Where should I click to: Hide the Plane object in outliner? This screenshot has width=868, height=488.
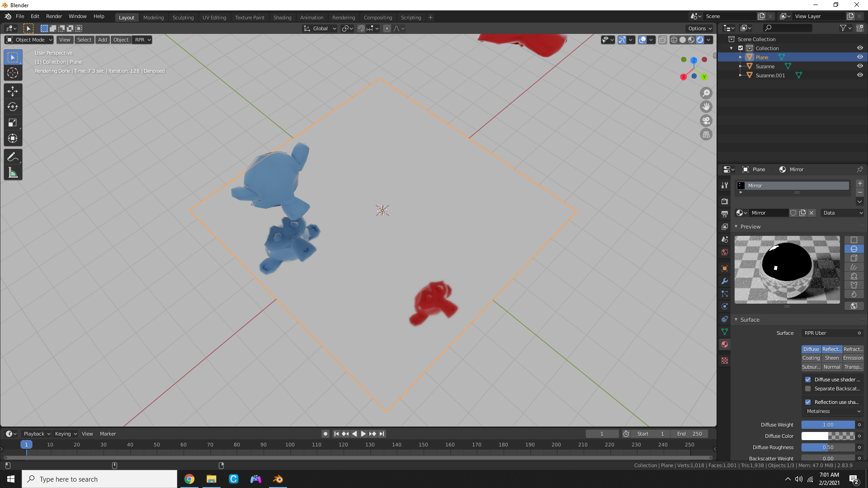[x=860, y=57]
